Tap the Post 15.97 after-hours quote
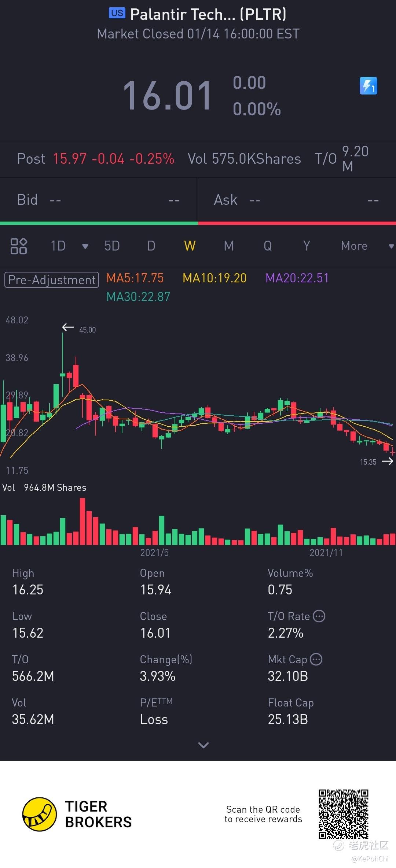396x868 pixels. point(96,159)
